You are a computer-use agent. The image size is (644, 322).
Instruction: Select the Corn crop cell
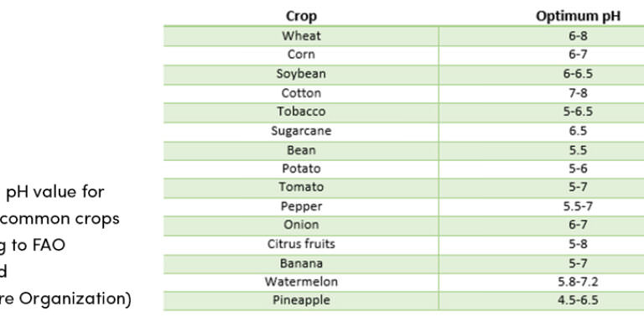point(301,55)
